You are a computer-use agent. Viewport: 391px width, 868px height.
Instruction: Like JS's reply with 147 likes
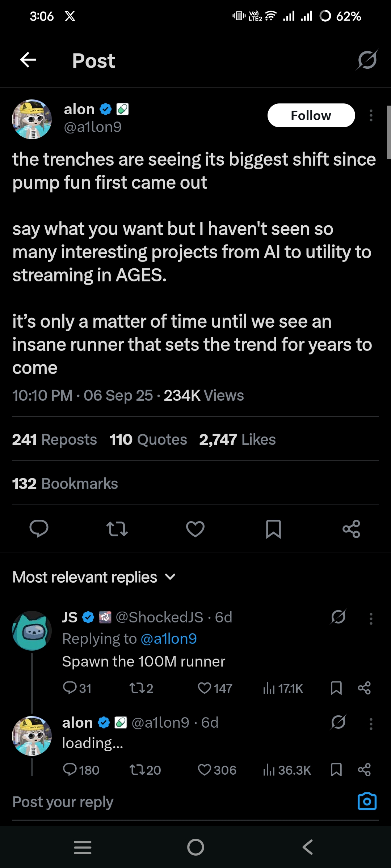205,688
